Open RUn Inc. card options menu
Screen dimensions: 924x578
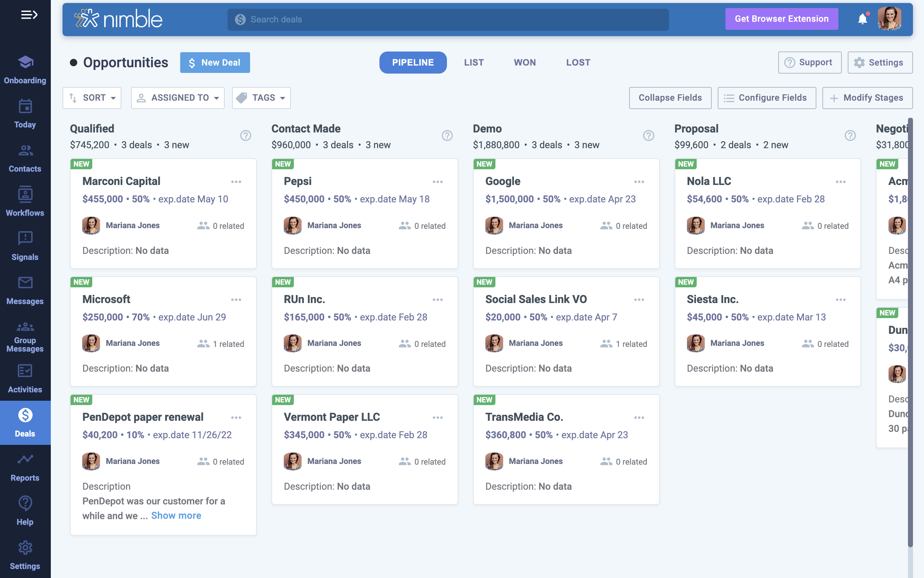[438, 300]
